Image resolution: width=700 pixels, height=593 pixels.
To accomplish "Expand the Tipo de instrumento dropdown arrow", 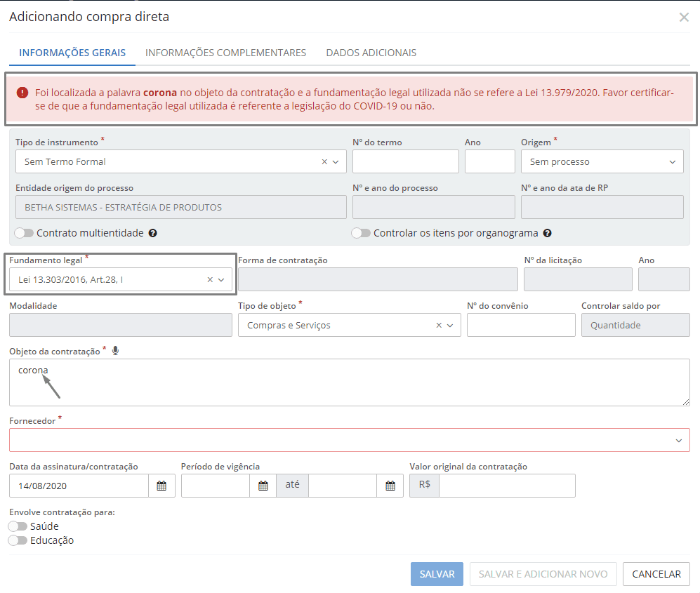I will tap(336, 161).
